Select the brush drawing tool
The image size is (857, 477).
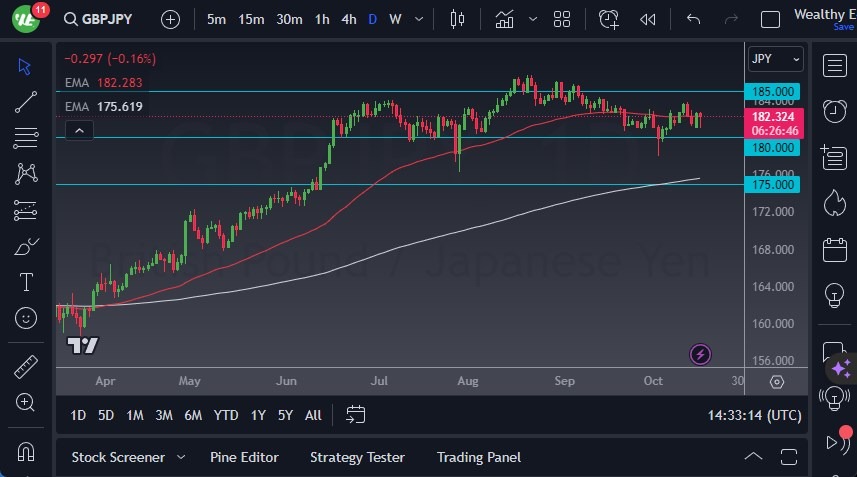click(26, 247)
